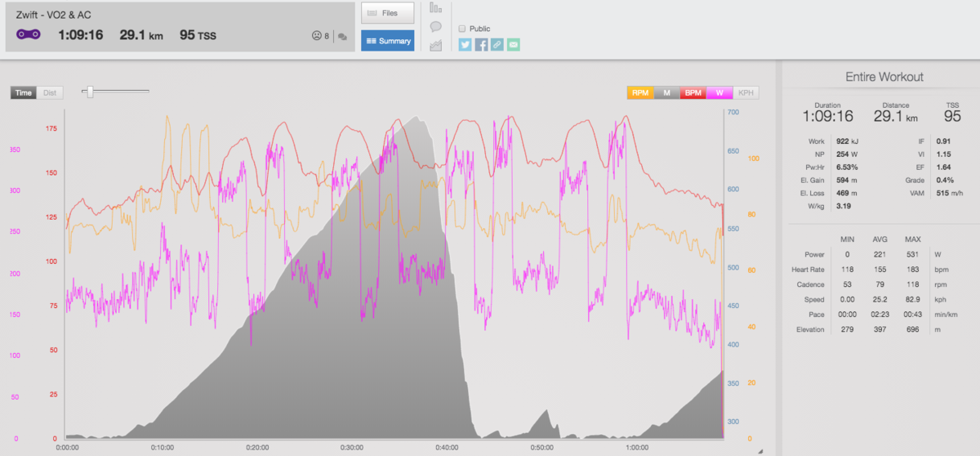Toggle the KPH speed channel
Viewport: 980px width, 456px height.
[746, 92]
